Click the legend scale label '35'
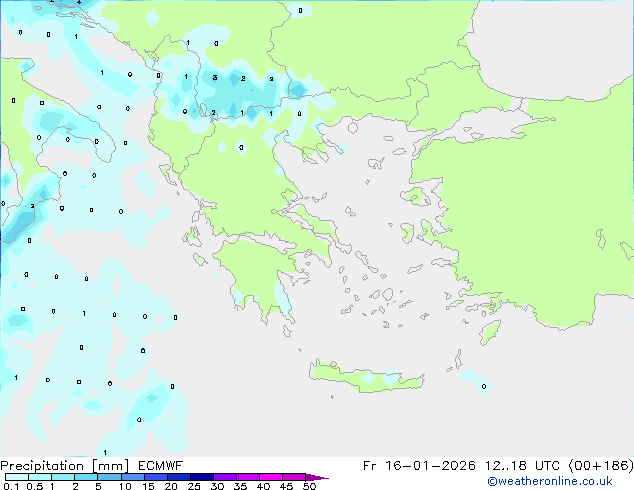 click(240, 486)
